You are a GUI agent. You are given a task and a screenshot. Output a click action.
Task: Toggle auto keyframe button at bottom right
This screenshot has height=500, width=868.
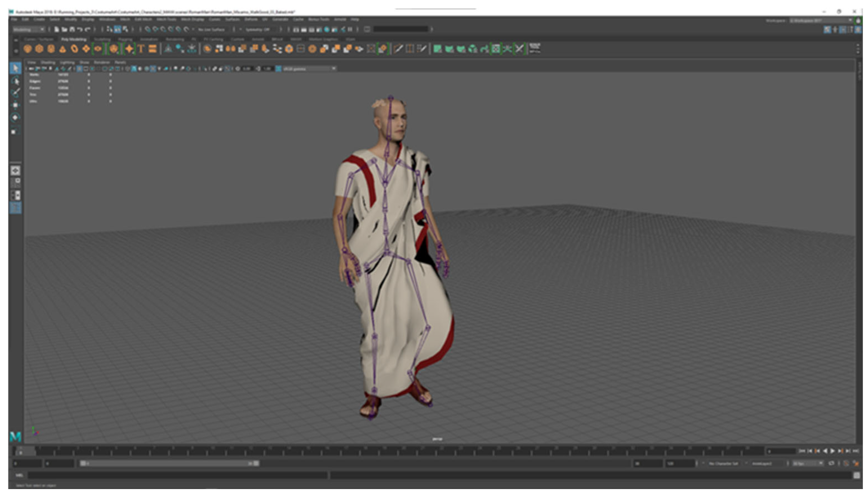tap(846, 463)
